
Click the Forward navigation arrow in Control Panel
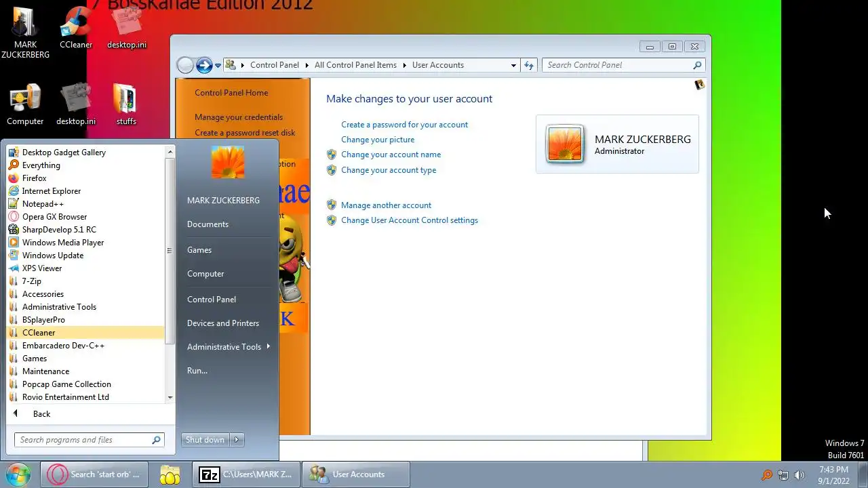[204, 65]
